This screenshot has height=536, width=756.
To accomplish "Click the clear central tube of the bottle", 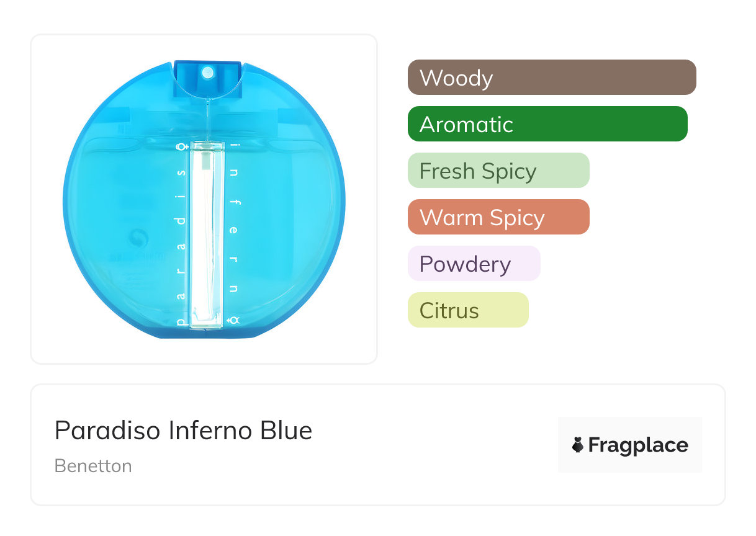I will [x=207, y=236].
